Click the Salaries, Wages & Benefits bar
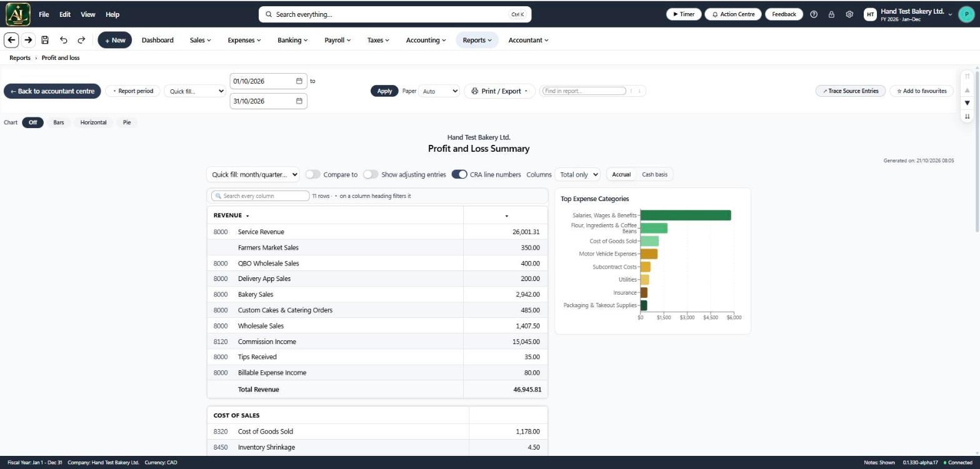Viewport: 980px width, 469px height. (686, 215)
